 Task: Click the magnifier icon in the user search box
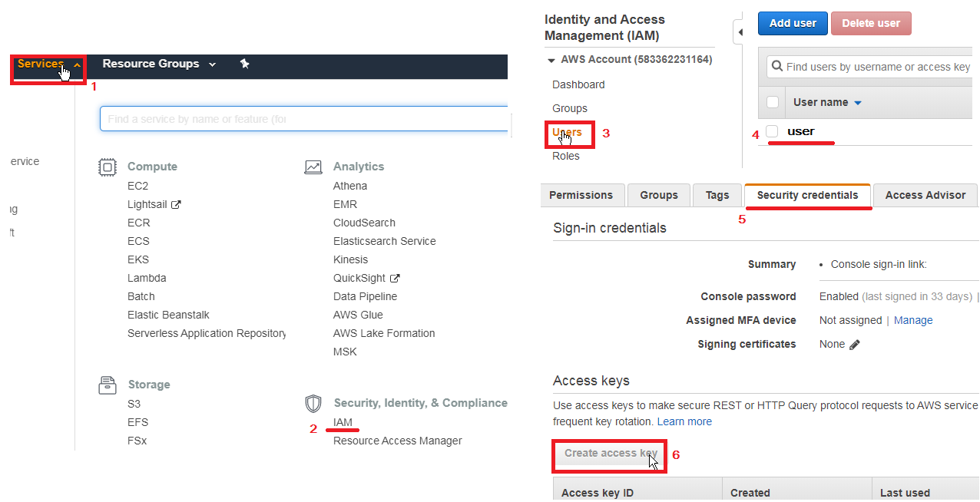point(777,67)
